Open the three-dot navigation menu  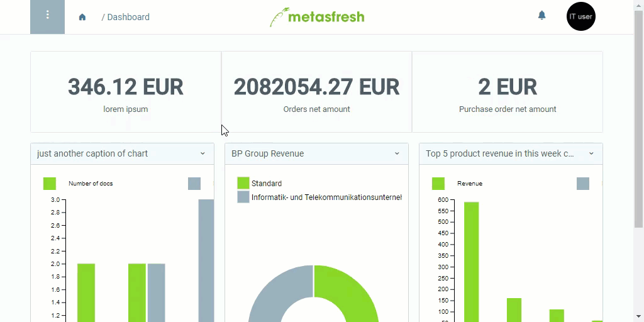point(47,17)
